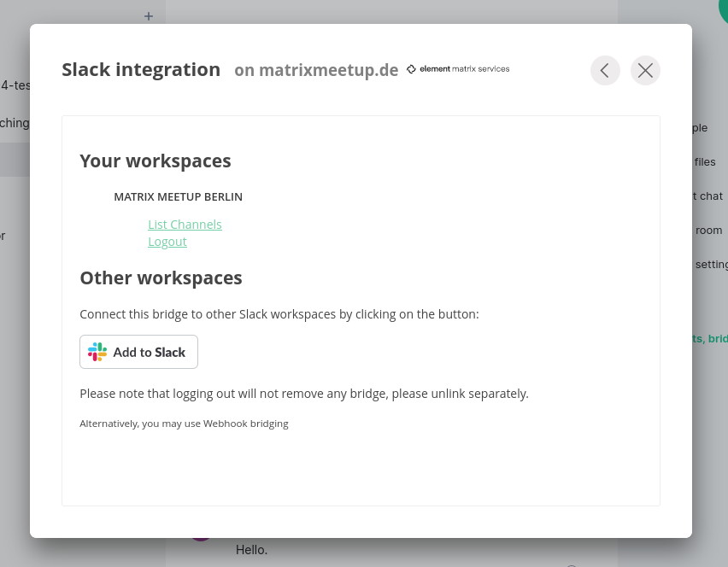Open the Webhook bridging link
This screenshot has width=728, height=567.
tap(245, 423)
